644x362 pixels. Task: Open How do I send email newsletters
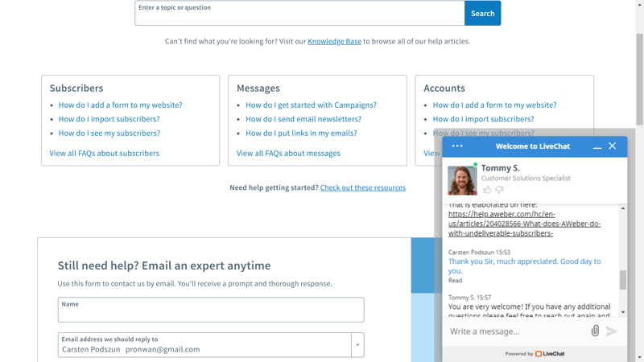pyautogui.click(x=303, y=119)
